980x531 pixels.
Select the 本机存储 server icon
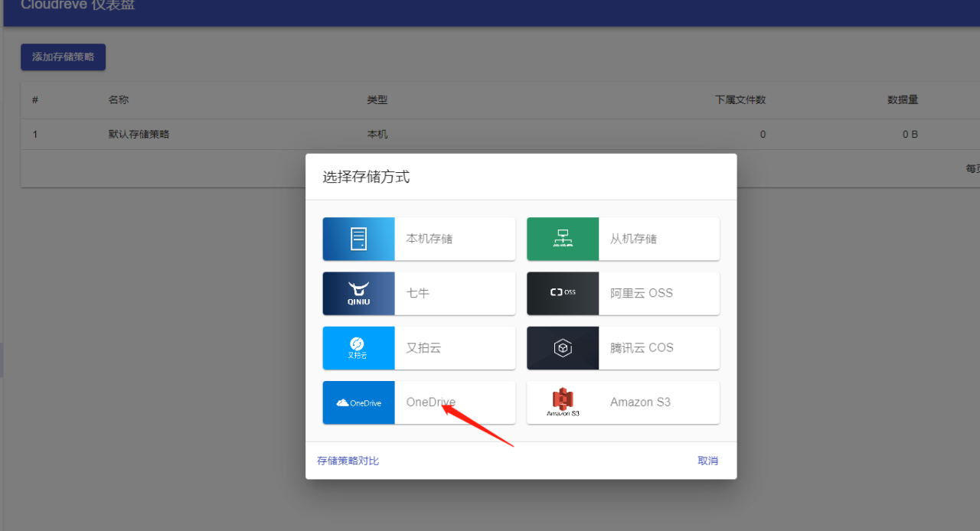click(x=358, y=238)
